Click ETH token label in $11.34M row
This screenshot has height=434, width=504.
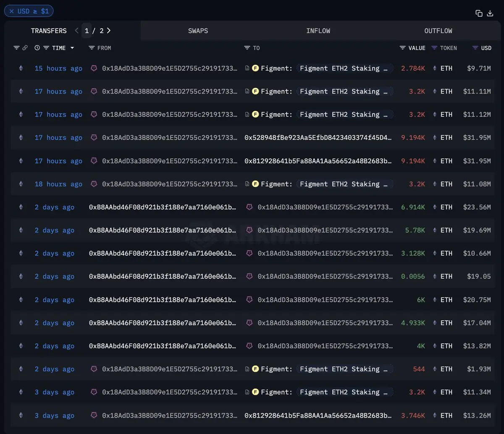point(446,392)
